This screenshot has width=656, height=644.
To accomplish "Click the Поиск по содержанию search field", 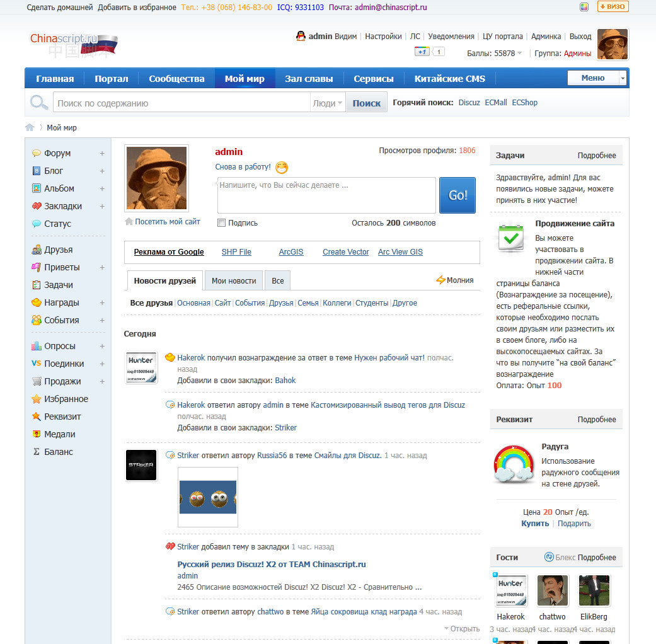I will (x=181, y=103).
